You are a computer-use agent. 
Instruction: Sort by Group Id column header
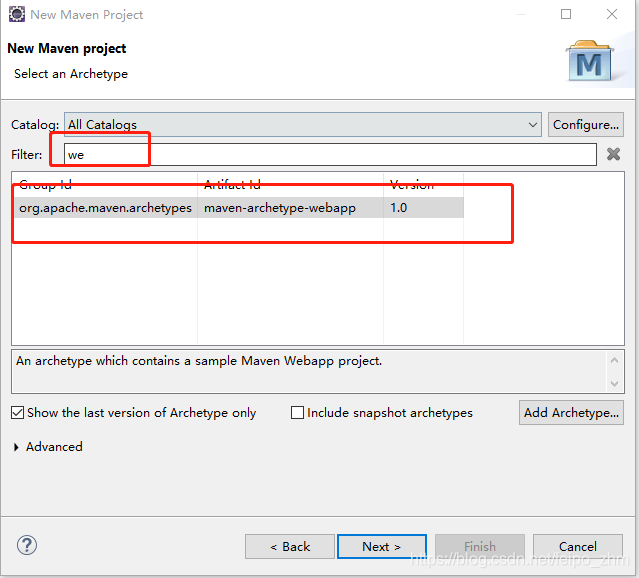tap(106, 185)
